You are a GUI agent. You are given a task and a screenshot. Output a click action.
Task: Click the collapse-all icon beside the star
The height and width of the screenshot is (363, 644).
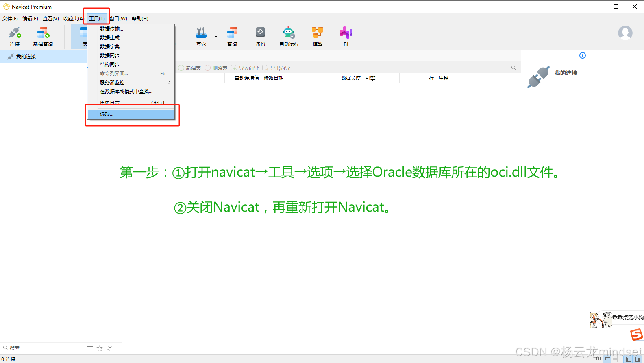click(x=109, y=348)
